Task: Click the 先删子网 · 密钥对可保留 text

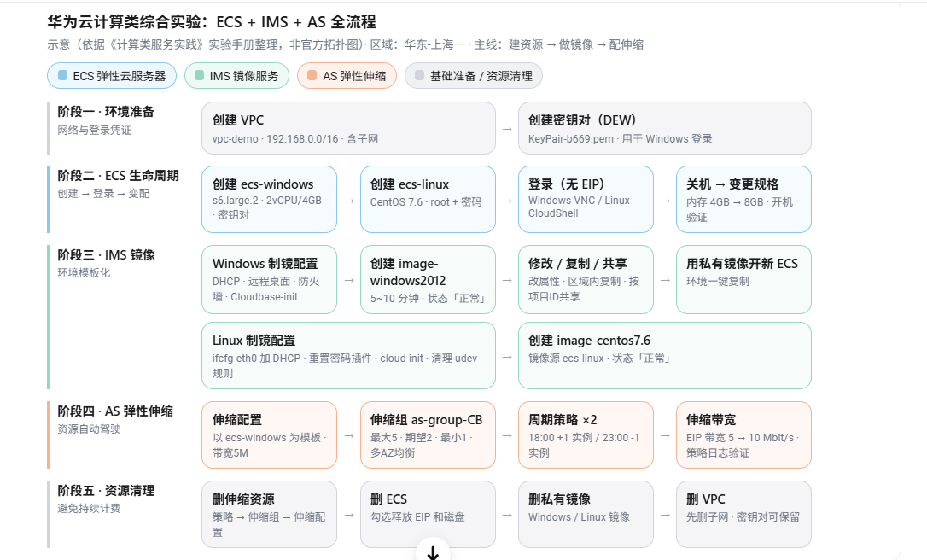Action: pos(743,516)
